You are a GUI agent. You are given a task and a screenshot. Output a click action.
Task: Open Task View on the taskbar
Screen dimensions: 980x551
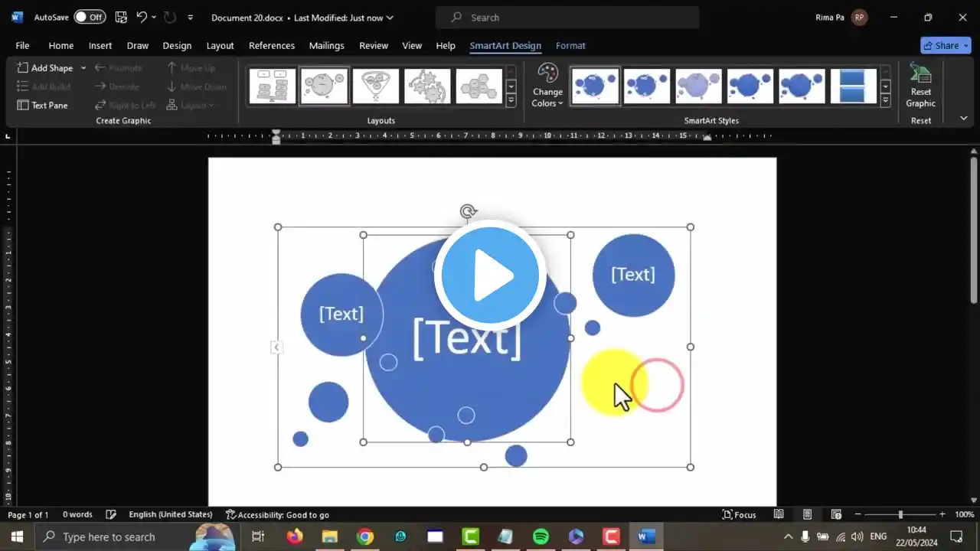258,536
